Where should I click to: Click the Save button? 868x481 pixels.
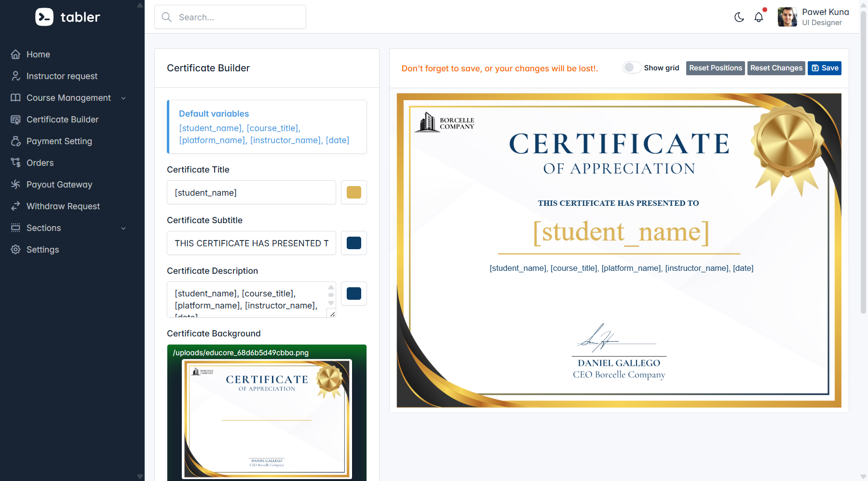click(x=824, y=68)
